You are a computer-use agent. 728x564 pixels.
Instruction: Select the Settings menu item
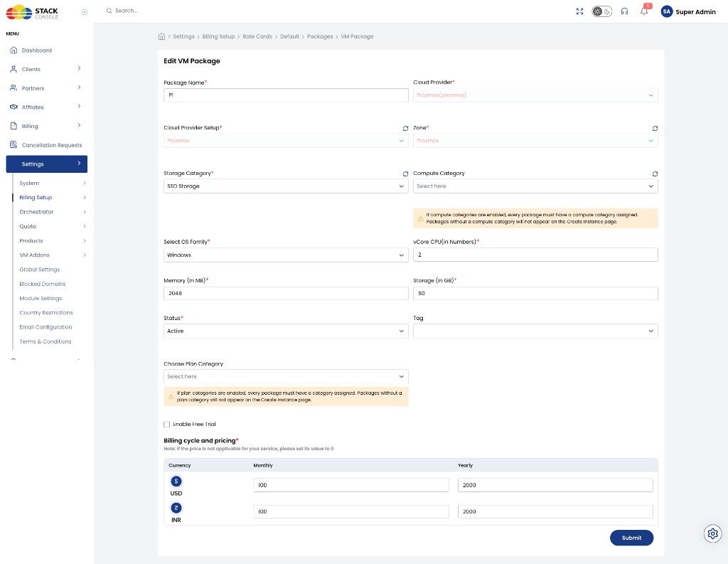point(46,164)
